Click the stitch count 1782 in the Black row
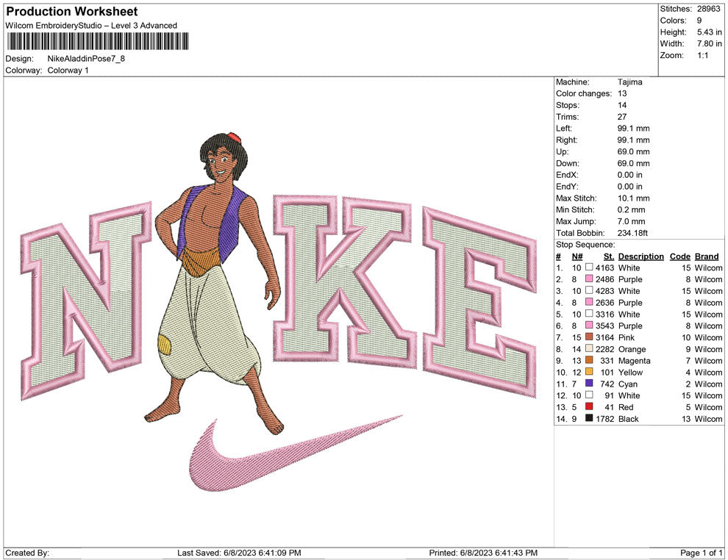This screenshot has width=728, height=560. click(604, 418)
